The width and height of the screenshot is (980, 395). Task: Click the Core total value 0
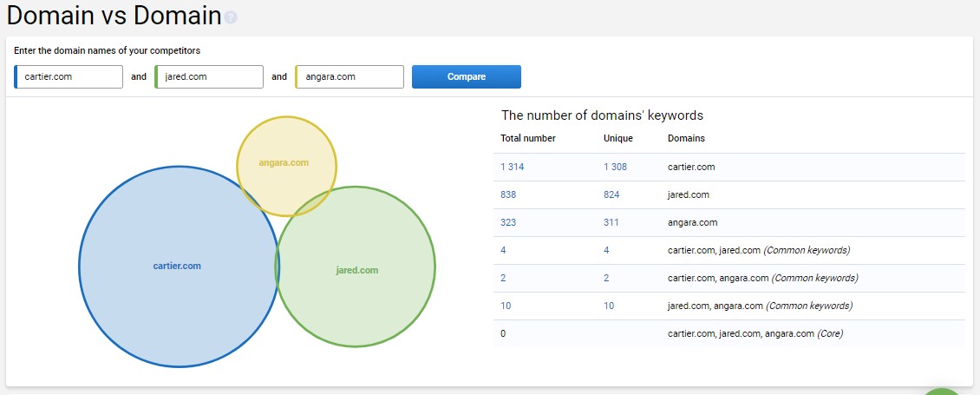click(x=503, y=333)
